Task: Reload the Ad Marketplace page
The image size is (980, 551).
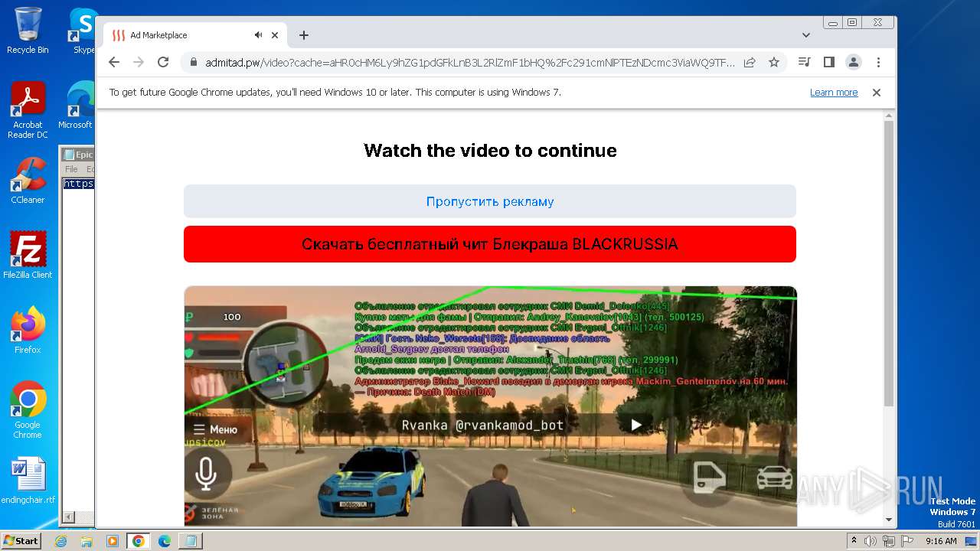Action: tap(163, 62)
